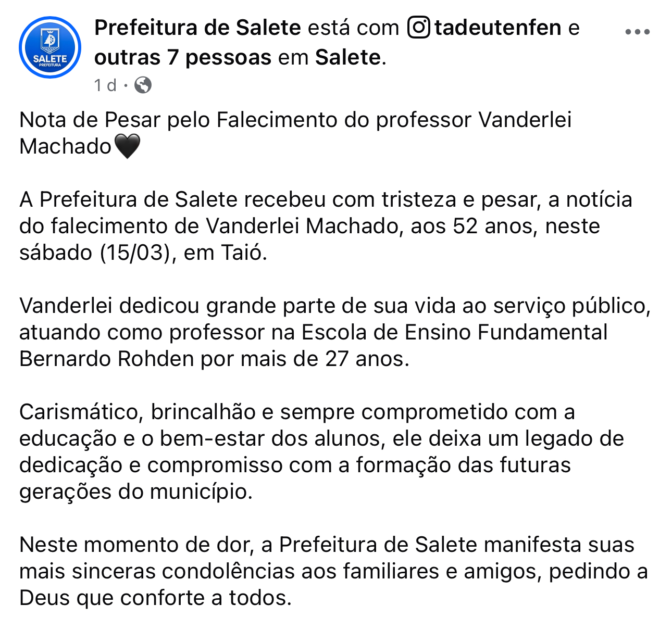Show the "outras 7 pessoas" tagged list
This screenshot has width=672, height=630.
[x=182, y=57]
